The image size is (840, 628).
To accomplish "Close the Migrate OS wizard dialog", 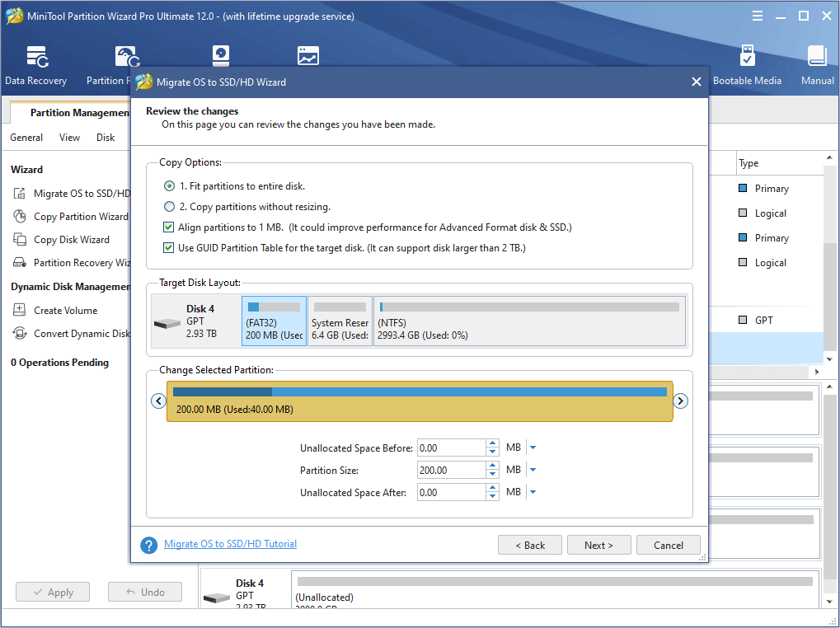I will [697, 82].
